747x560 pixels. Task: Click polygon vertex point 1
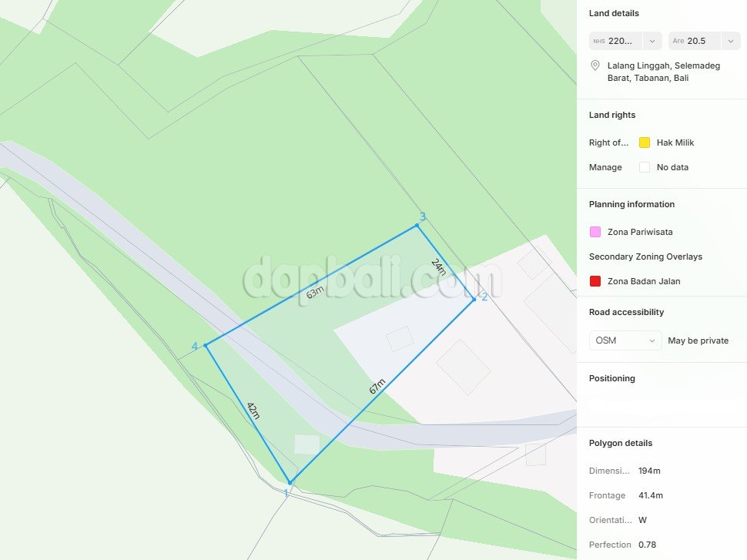[290, 483]
